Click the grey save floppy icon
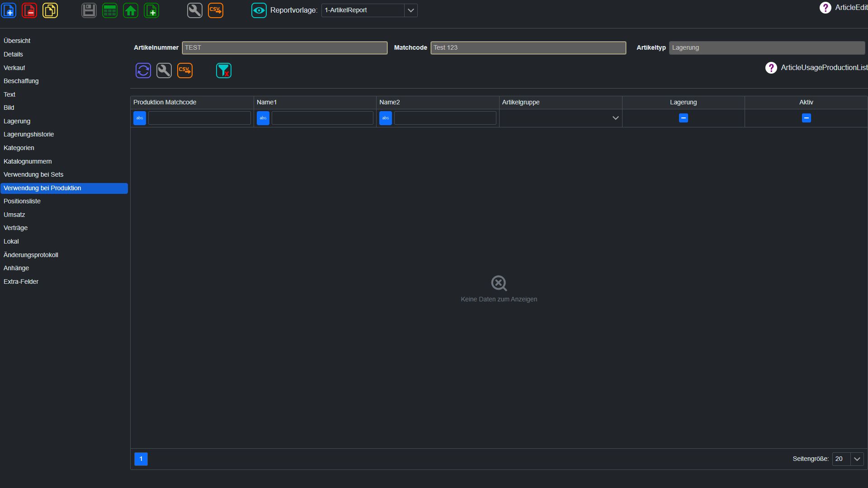The width and height of the screenshot is (868, 488). [89, 10]
